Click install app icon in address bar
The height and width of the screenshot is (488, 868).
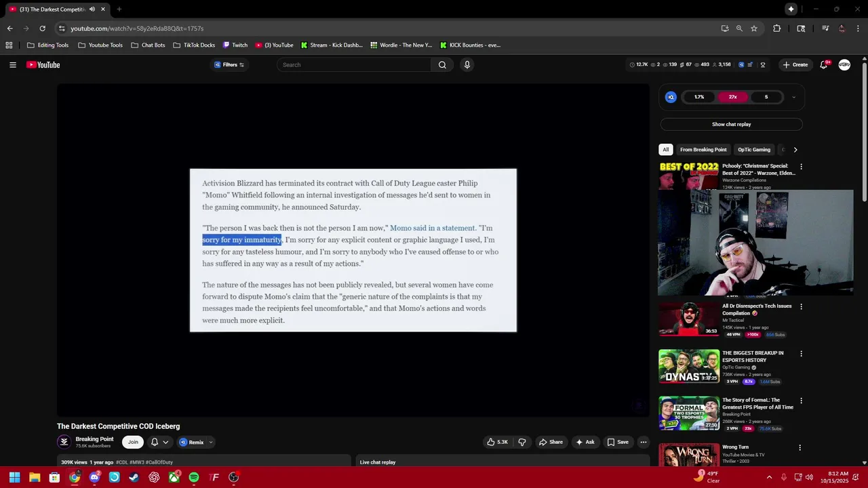[x=725, y=28]
